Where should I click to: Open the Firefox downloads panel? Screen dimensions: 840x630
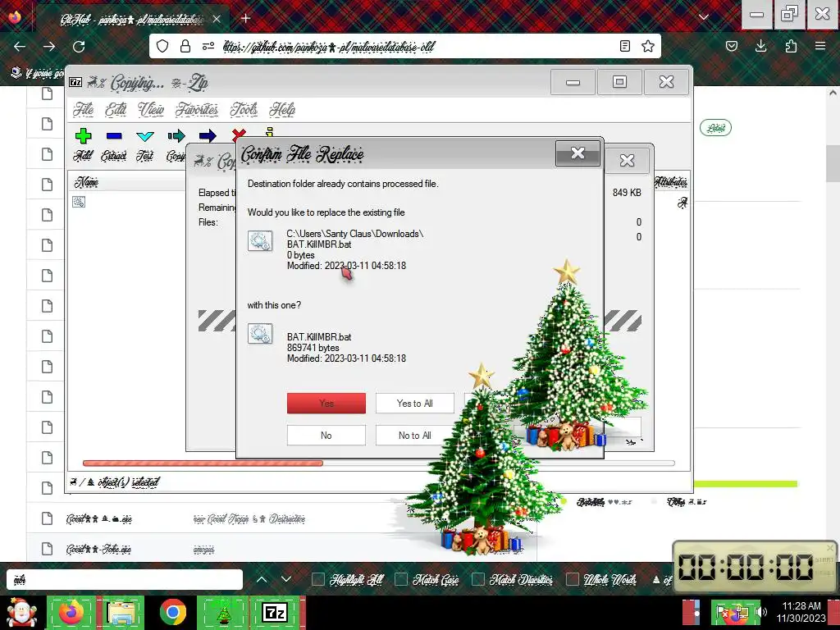[x=760, y=46]
